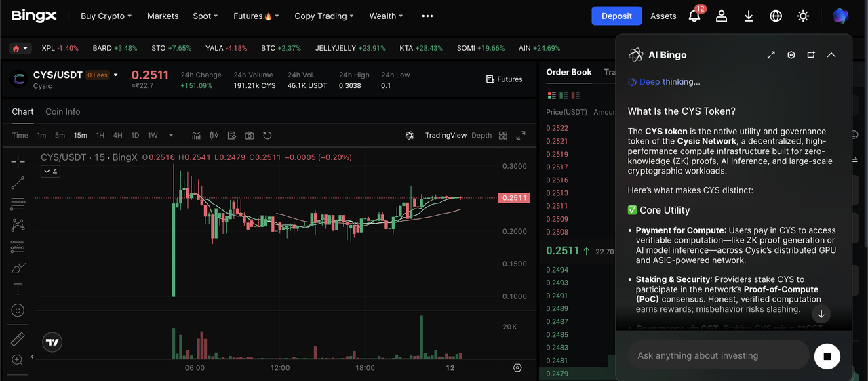The image size is (868, 381).
Task: Toggle the light/dark theme icon
Action: click(803, 16)
